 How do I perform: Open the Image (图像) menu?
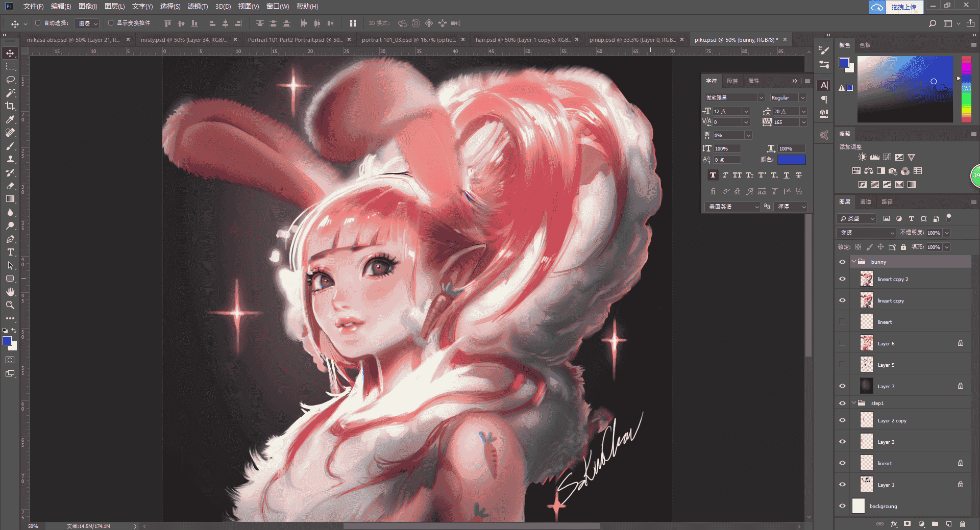point(88,6)
